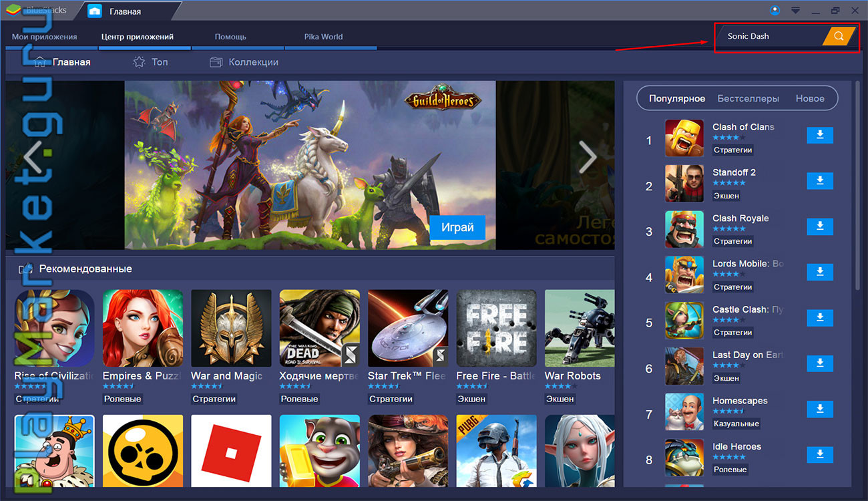This screenshot has height=501, width=868.
Task: Click the Clash of Clans title link
Action: tap(743, 127)
